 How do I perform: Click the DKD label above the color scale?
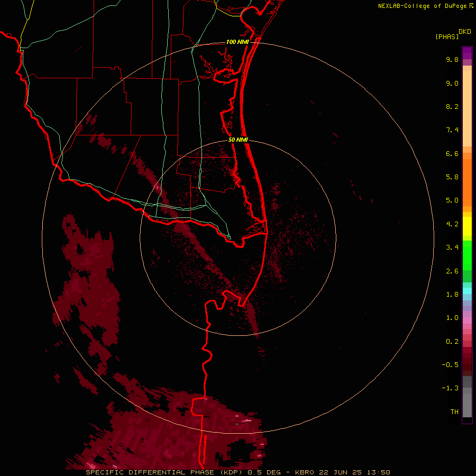(465, 32)
